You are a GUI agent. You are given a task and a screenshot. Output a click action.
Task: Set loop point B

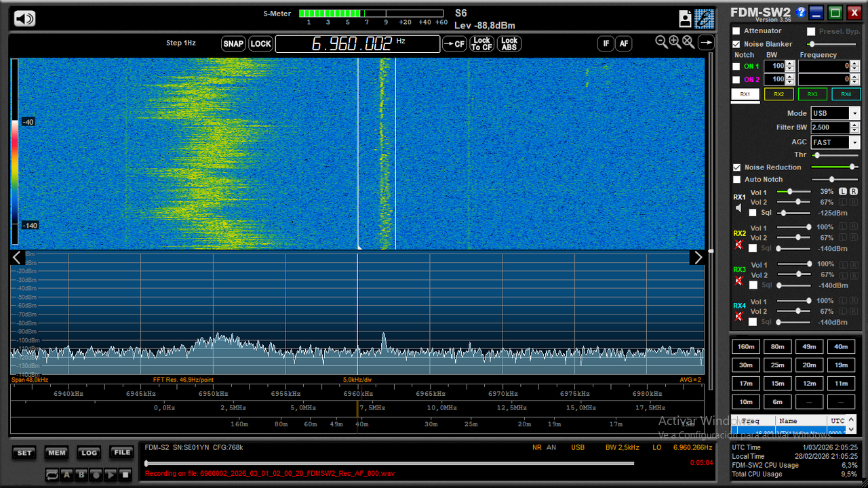(81, 474)
